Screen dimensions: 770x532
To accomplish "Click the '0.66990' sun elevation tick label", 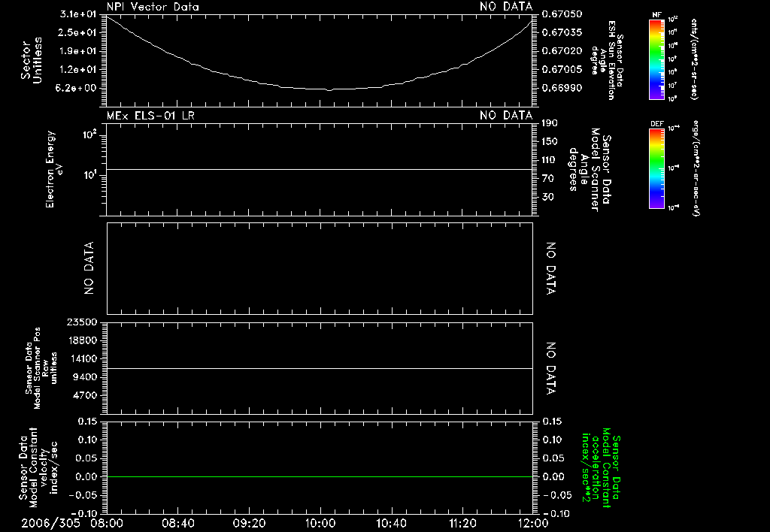I will (562, 89).
